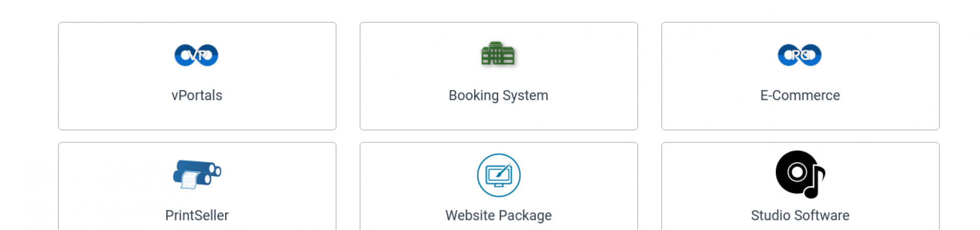This screenshot has width=980, height=230.
Task: Select the E-Commerce text label
Action: [x=800, y=96]
